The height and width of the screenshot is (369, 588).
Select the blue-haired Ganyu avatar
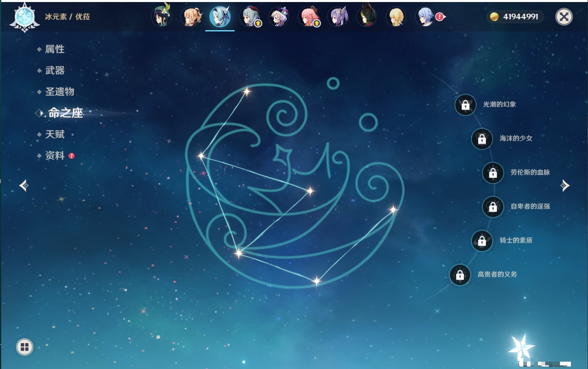tap(251, 17)
